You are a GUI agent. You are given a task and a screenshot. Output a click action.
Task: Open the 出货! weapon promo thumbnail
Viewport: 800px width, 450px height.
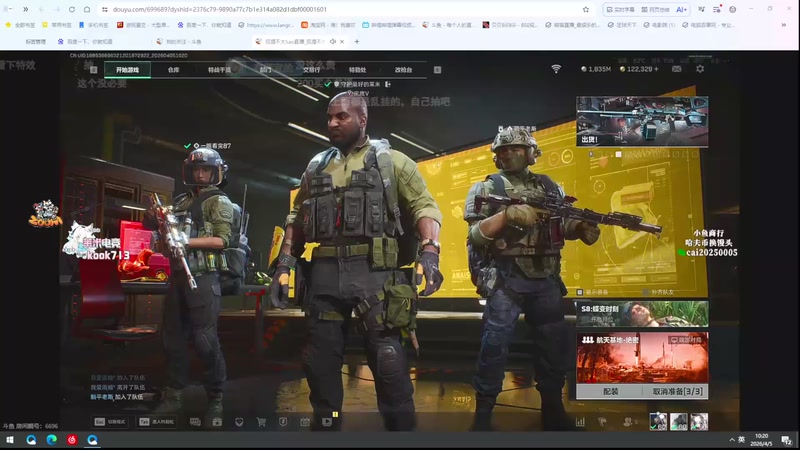[x=642, y=121]
